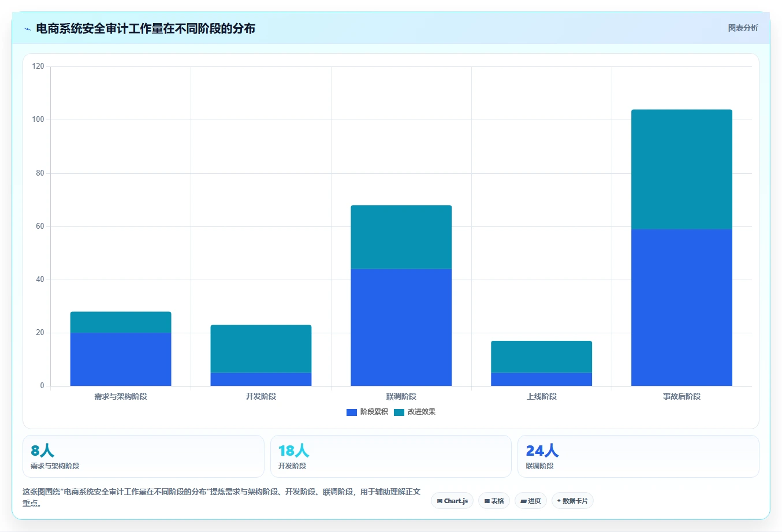The image size is (782, 532).
Task: Click the 数据卡片 tag chip
Action: pos(572,501)
